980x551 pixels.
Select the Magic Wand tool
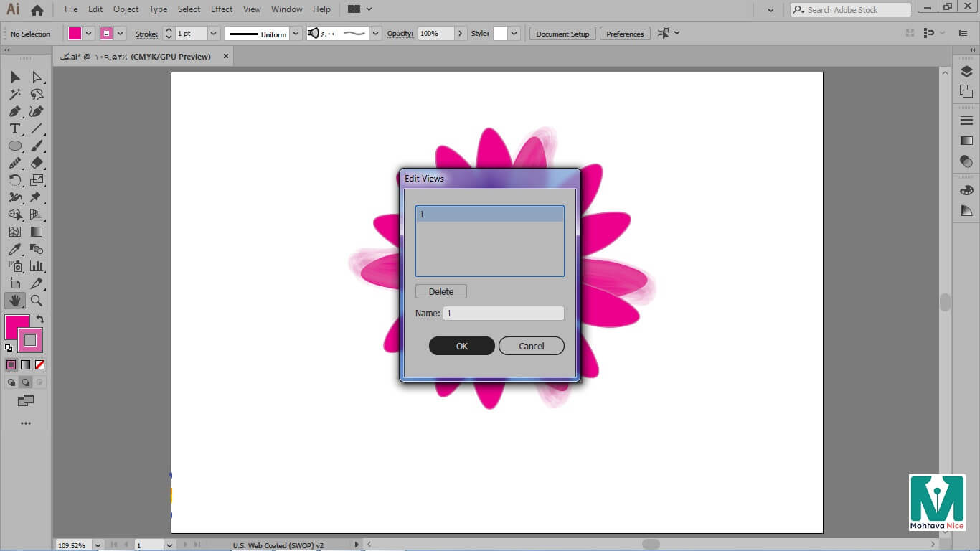pyautogui.click(x=14, y=95)
